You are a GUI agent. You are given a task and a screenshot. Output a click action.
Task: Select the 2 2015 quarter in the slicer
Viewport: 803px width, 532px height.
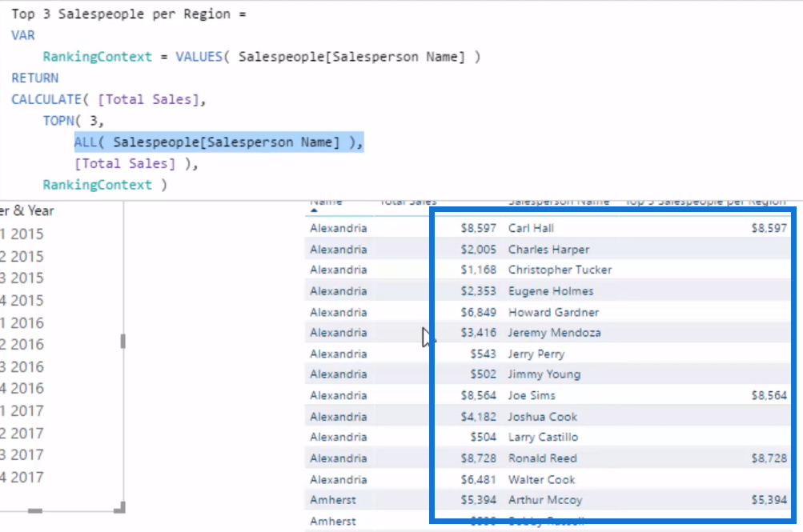[22, 256]
